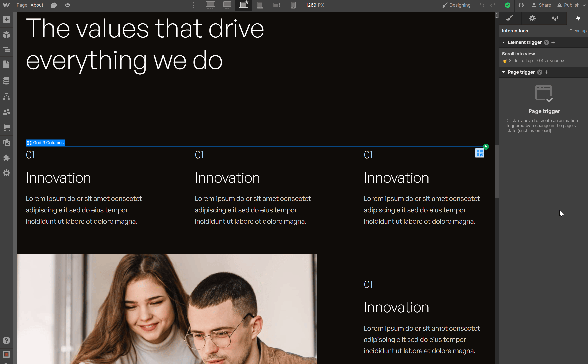Open the Ecommerce panel
This screenshot has height=364, width=588.
(x=6, y=127)
